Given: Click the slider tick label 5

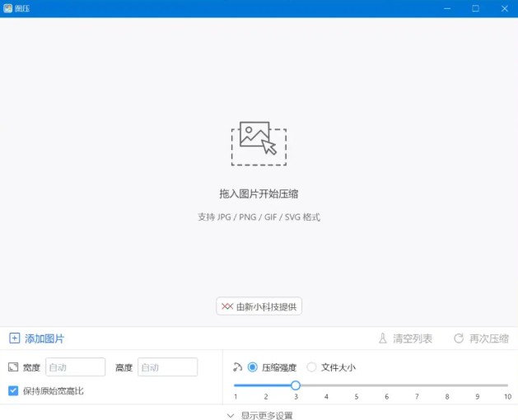Looking at the screenshot, I should coord(357,397).
